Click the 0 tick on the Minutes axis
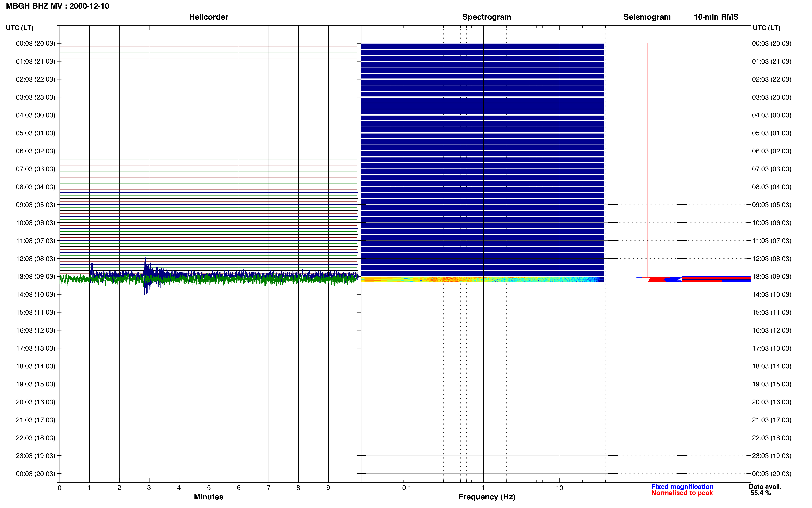Image resolution: width=812 pixels, height=508 pixels. [x=59, y=487]
